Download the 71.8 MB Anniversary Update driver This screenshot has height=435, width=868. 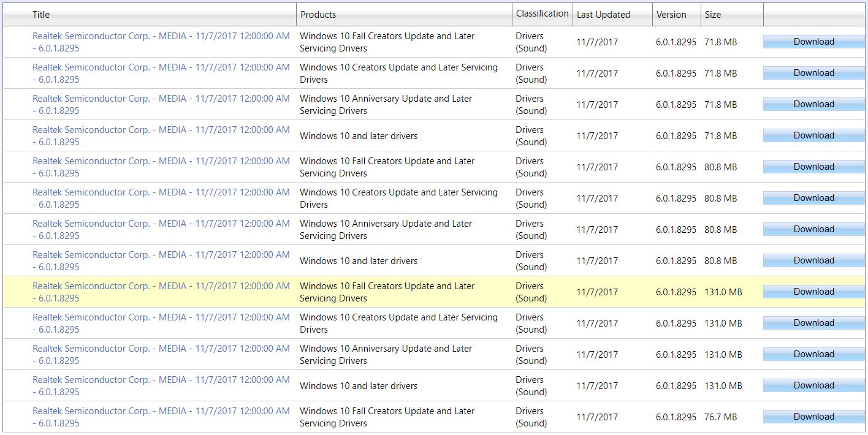(x=813, y=104)
